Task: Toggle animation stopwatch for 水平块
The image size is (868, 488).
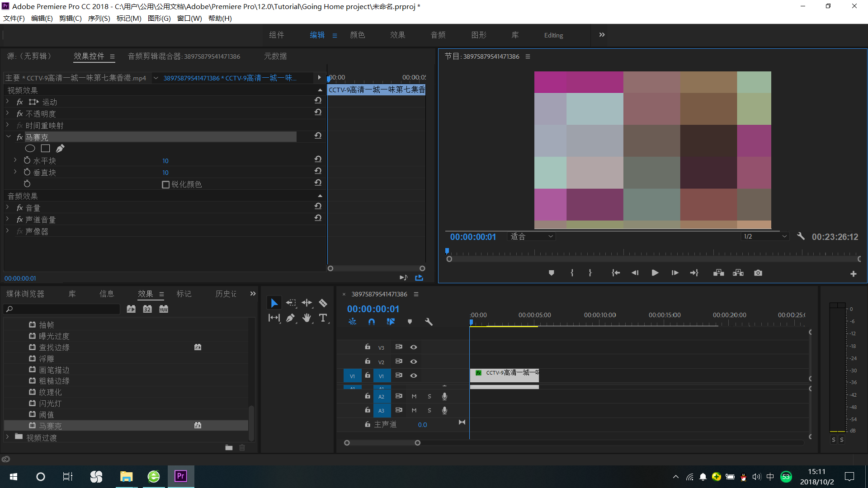Action: (x=27, y=160)
